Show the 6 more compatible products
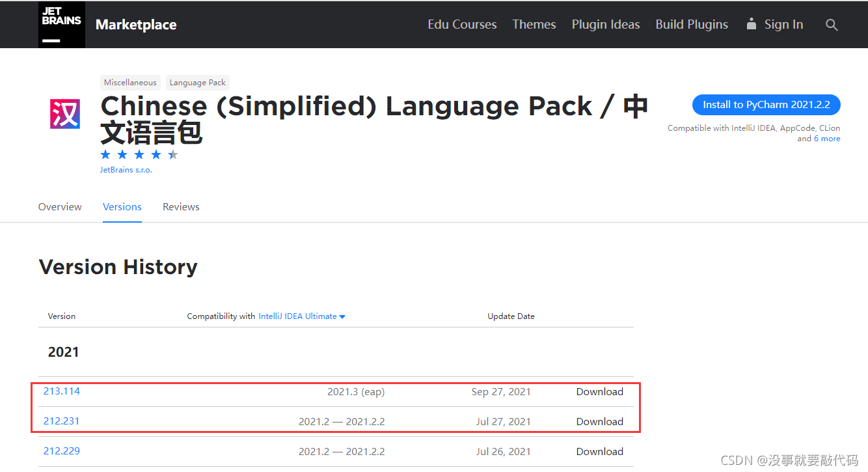Viewport: 868px width, 472px height. point(827,139)
